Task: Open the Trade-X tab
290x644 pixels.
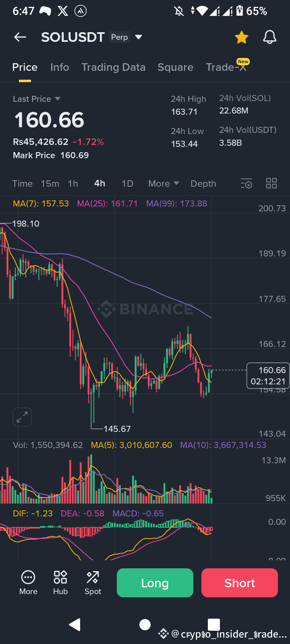Action: [226, 67]
